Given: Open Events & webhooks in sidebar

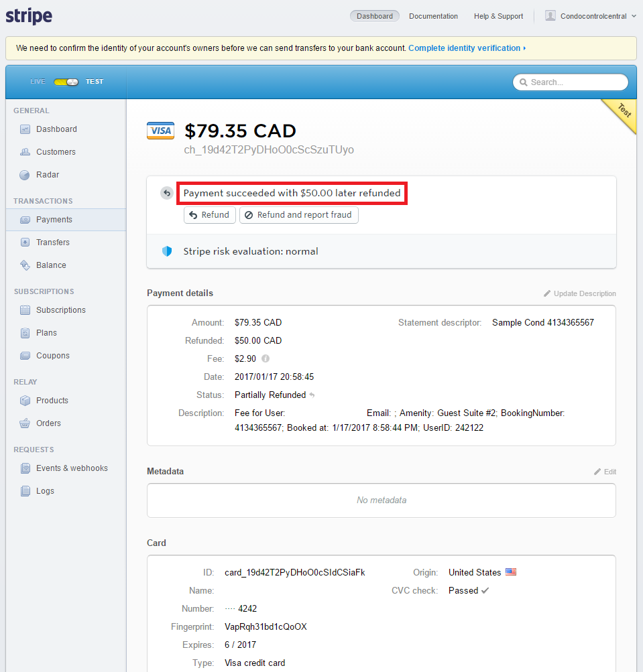Looking at the screenshot, I should click(x=72, y=468).
